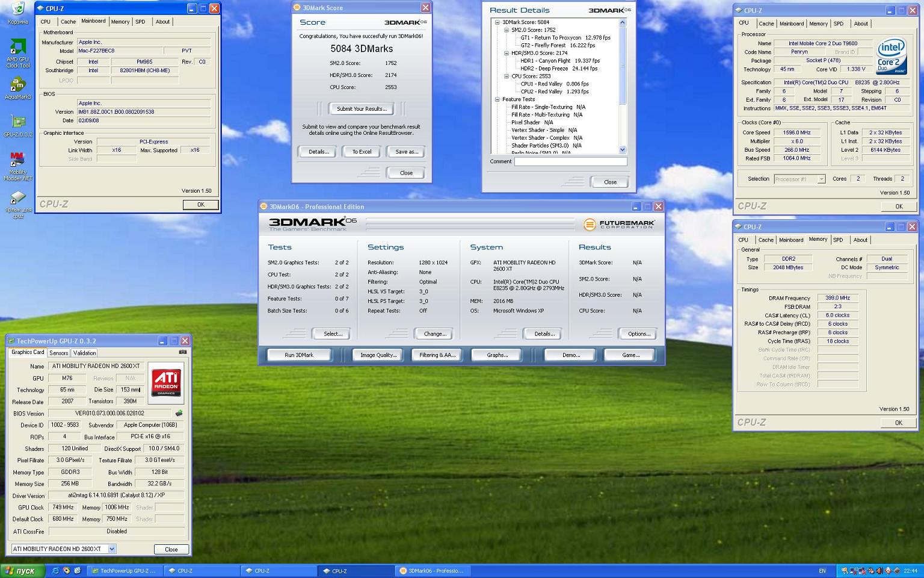Image resolution: width=924 pixels, height=578 pixels.
Task: Click Filtering & AA button
Action: [x=437, y=355]
